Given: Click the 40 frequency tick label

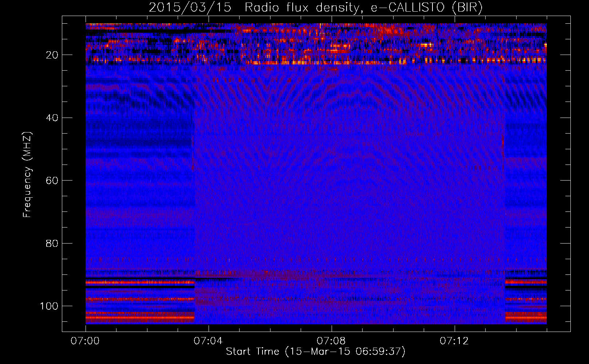Looking at the screenshot, I should click(x=52, y=118).
